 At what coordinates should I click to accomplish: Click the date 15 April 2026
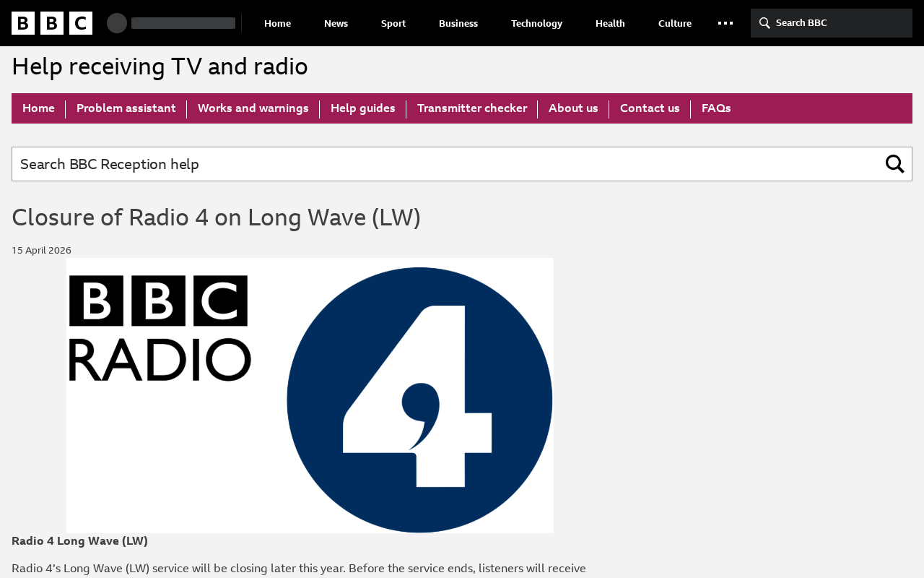click(x=41, y=251)
